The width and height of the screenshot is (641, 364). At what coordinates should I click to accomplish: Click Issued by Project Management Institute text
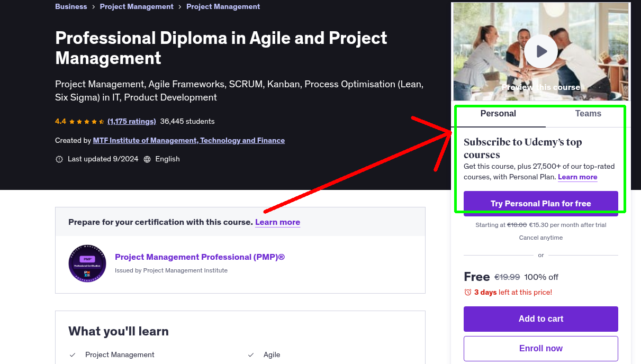171,270
